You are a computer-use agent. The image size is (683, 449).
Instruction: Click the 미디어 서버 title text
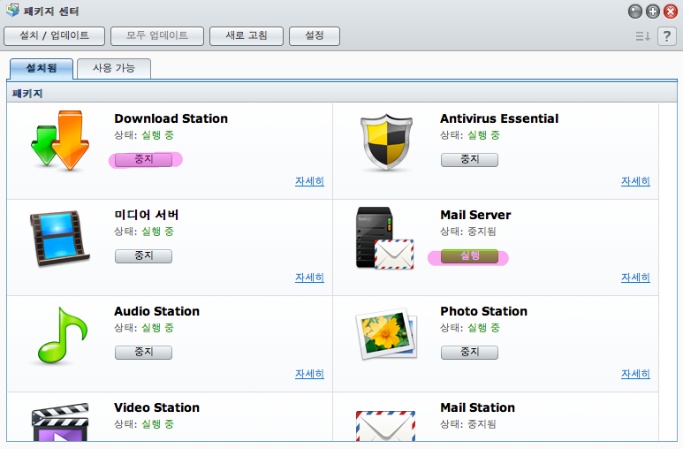pos(146,215)
